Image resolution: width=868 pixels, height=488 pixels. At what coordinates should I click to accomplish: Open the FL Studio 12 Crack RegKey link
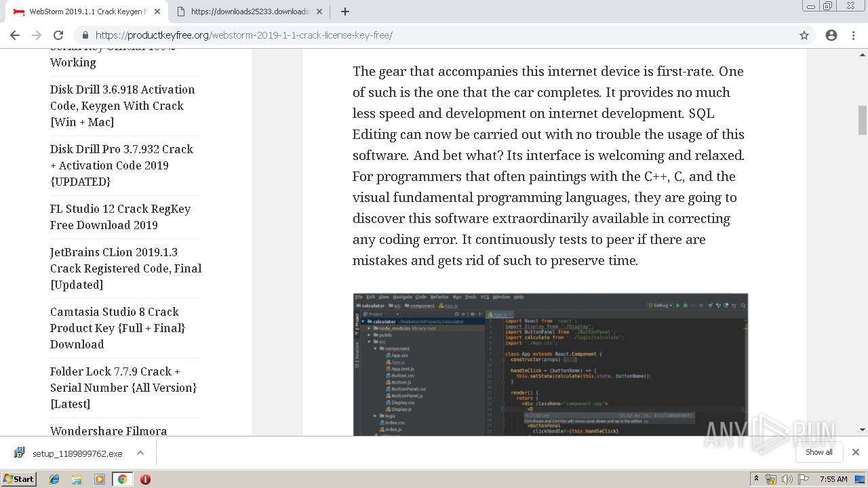120,217
